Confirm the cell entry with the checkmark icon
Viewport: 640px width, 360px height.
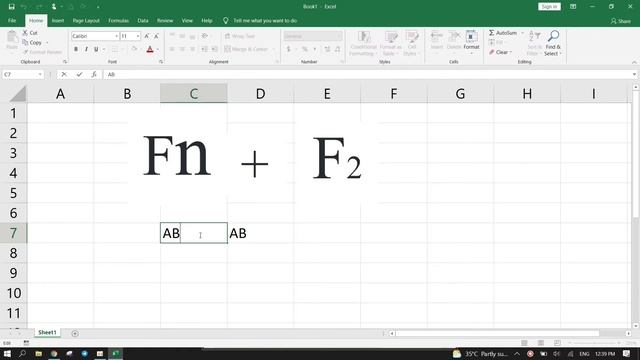click(79, 74)
